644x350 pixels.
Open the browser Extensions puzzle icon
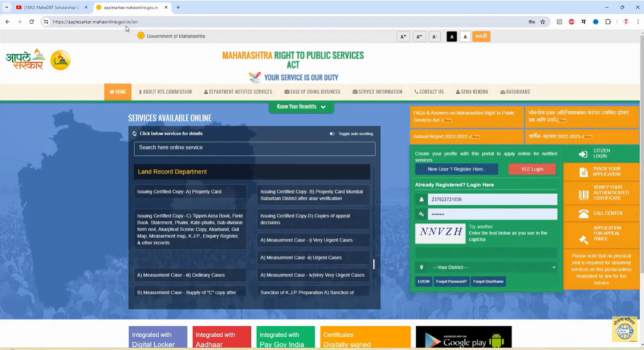[608, 22]
